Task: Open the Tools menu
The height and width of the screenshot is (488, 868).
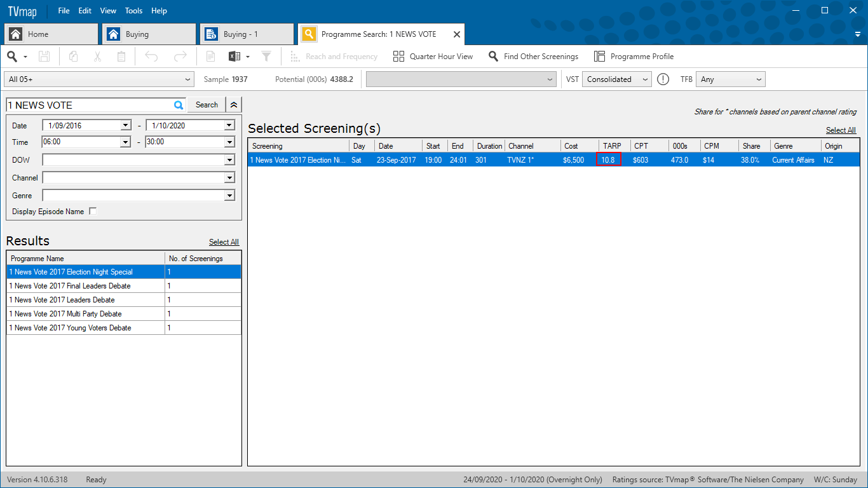Action: click(x=134, y=11)
